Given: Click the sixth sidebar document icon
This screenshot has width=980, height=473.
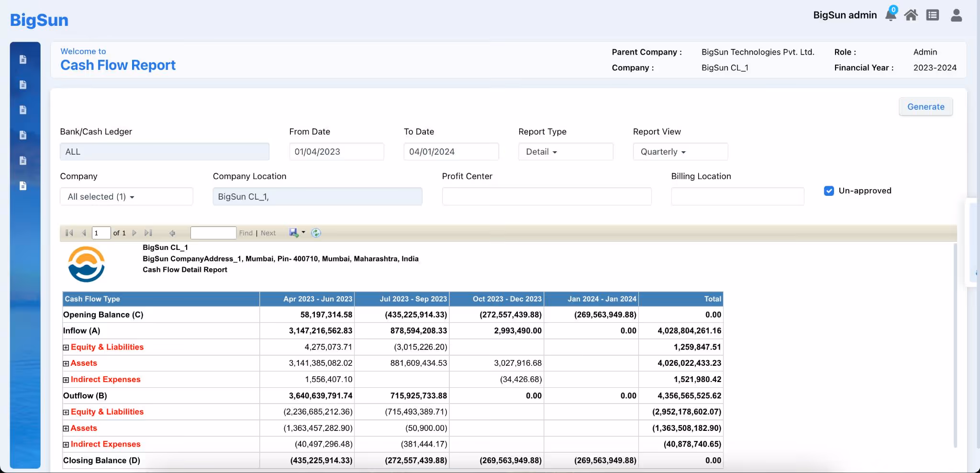Looking at the screenshot, I should tap(23, 186).
